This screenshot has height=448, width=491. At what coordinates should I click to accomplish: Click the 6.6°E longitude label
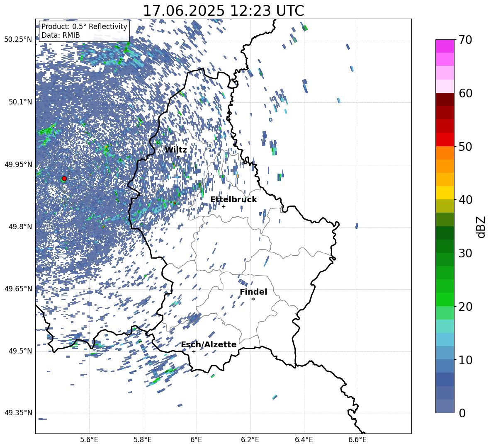(x=357, y=440)
